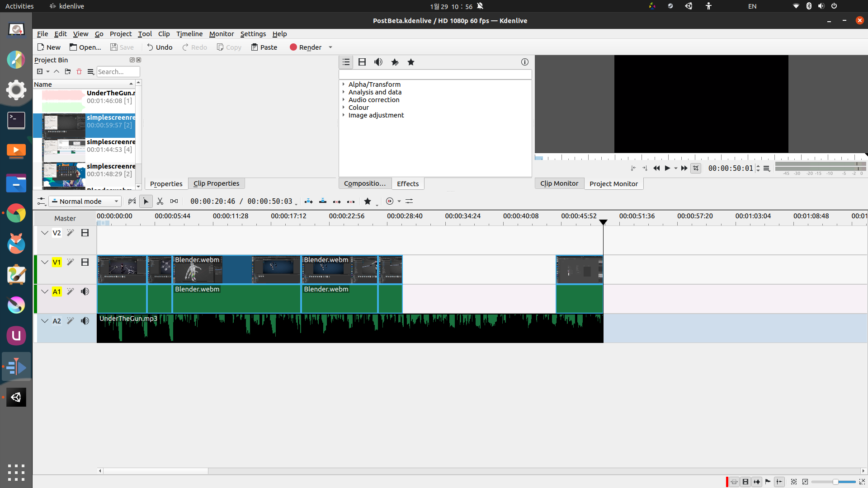Click the Render button

306,47
